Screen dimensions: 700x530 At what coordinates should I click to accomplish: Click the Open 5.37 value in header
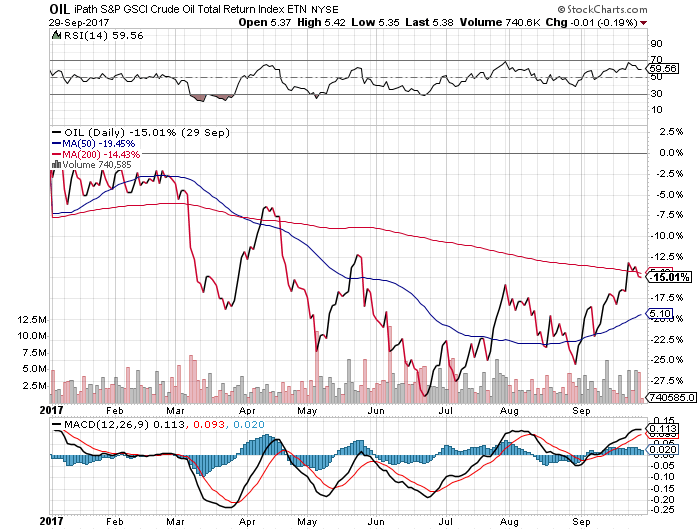click(x=265, y=22)
